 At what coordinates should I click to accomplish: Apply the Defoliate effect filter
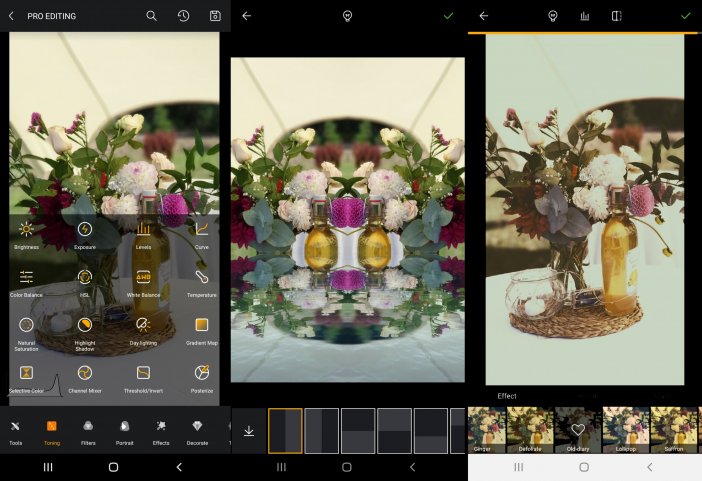coord(530,430)
